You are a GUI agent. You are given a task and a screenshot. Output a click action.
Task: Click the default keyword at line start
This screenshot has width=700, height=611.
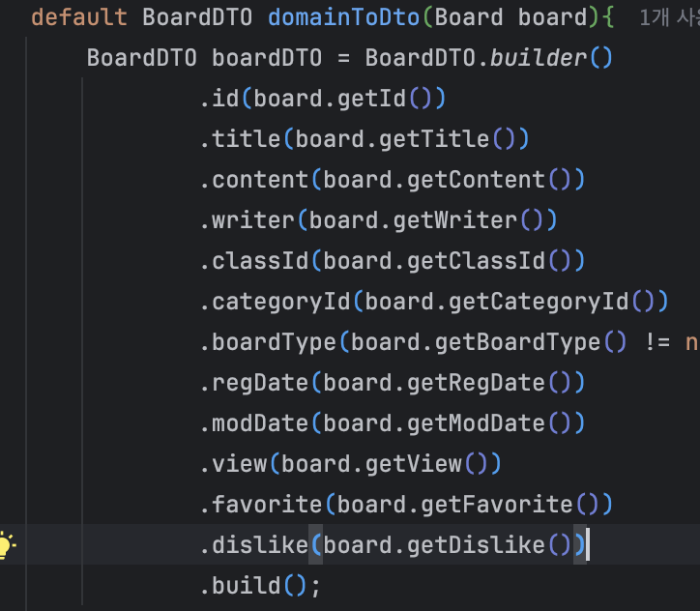tap(79, 17)
